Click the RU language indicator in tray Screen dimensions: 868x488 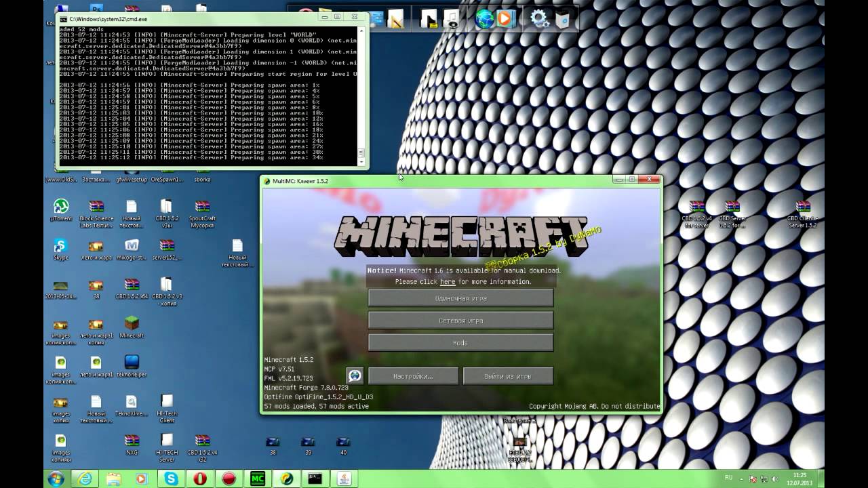click(x=729, y=478)
